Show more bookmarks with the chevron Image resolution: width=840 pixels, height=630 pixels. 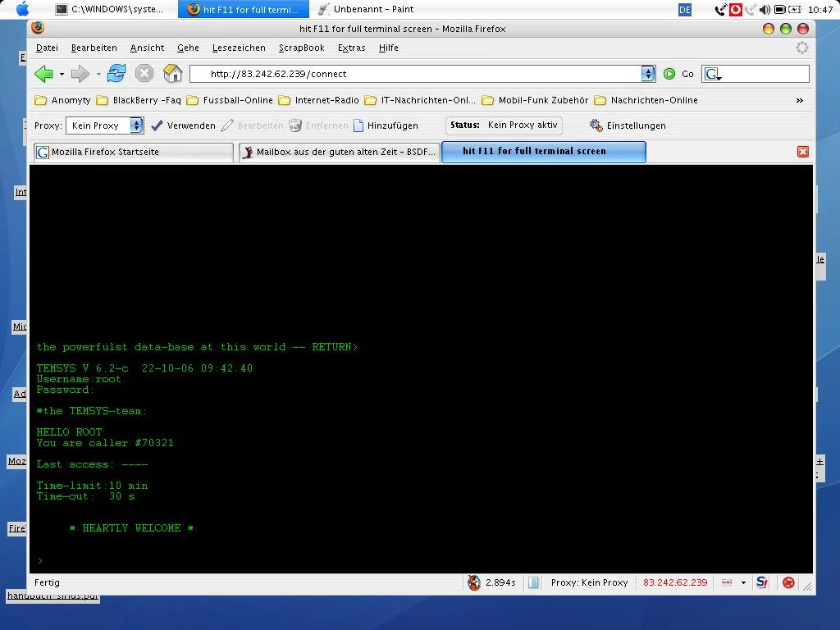800,100
